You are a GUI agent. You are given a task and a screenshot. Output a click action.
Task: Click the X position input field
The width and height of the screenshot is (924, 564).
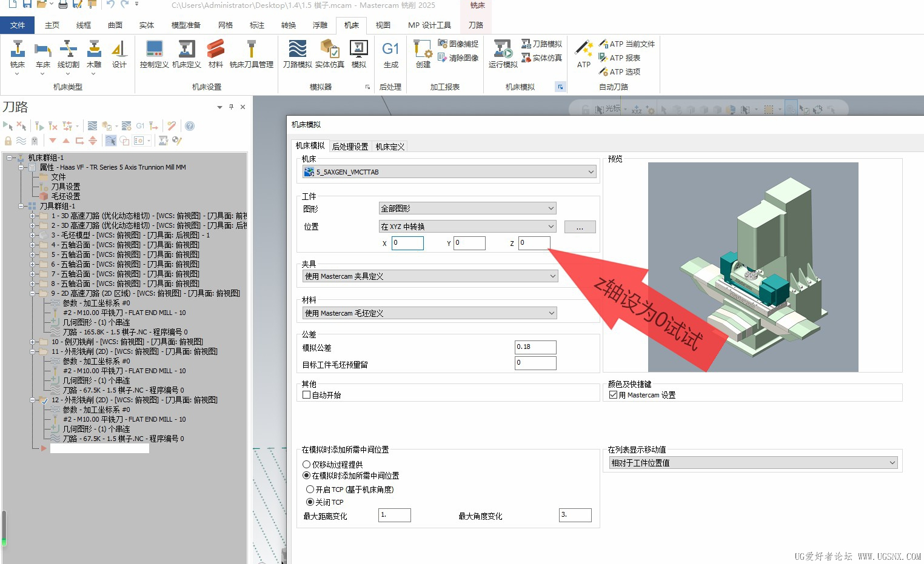[407, 243]
